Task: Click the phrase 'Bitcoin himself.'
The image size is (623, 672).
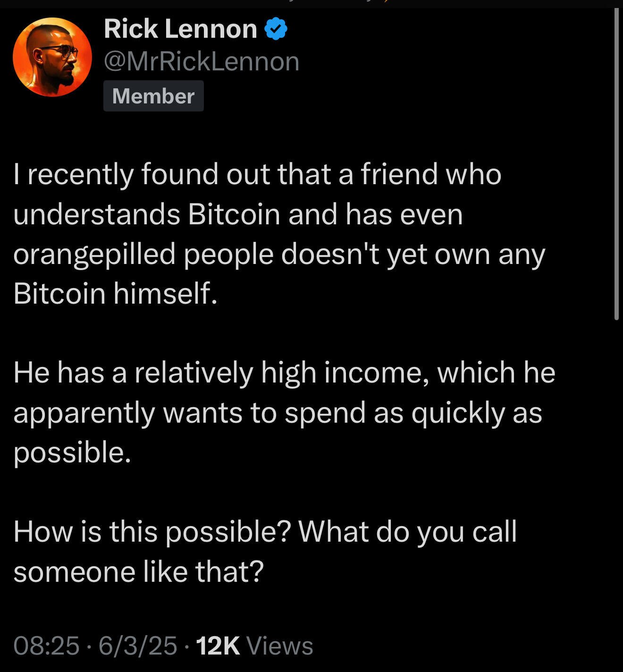Action: click(x=116, y=293)
